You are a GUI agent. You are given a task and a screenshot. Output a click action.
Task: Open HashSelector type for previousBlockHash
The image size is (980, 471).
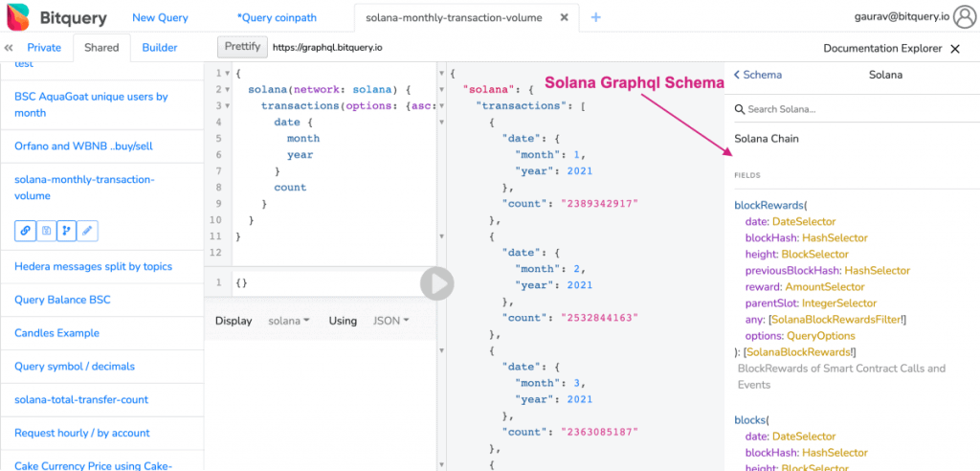[877, 270]
